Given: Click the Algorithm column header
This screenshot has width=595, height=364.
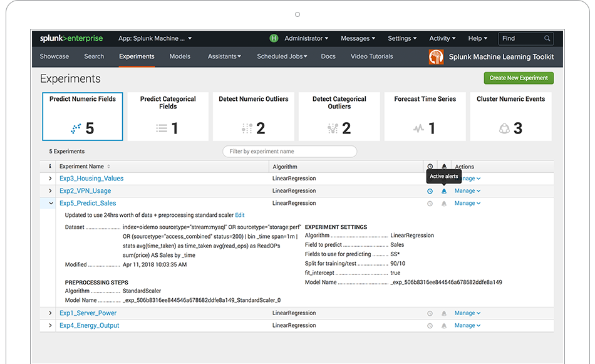Looking at the screenshot, I should [284, 167].
